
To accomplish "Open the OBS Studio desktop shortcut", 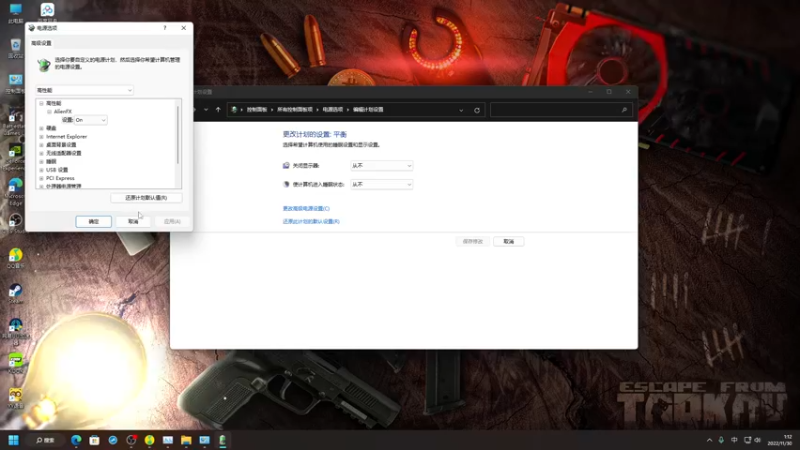I will click(x=15, y=223).
